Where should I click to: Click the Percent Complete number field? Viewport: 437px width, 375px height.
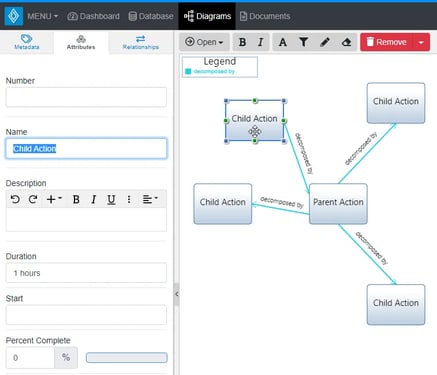pyautogui.click(x=30, y=358)
